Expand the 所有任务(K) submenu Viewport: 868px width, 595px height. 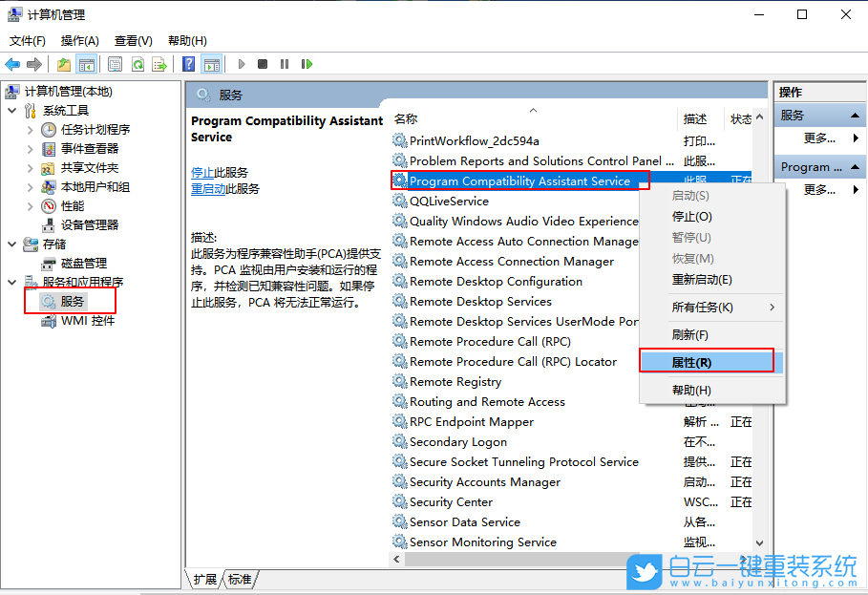coord(703,308)
